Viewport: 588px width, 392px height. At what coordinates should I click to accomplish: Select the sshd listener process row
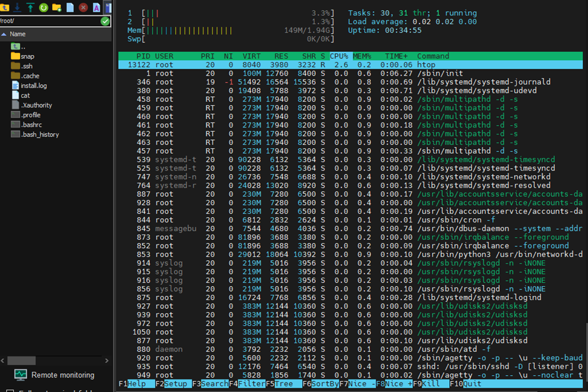pyautogui.click(x=350, y=366)
